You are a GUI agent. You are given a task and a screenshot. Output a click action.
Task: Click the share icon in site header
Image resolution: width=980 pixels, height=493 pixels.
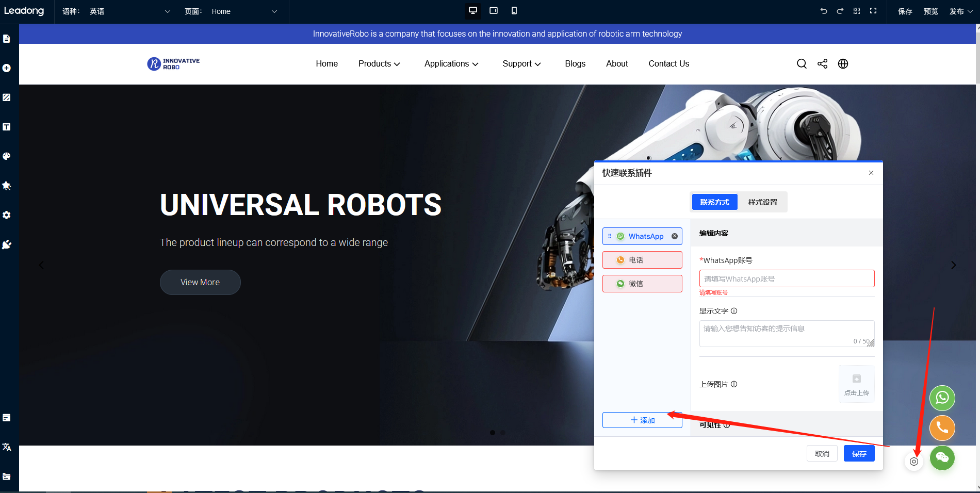[x=822, y=64]
